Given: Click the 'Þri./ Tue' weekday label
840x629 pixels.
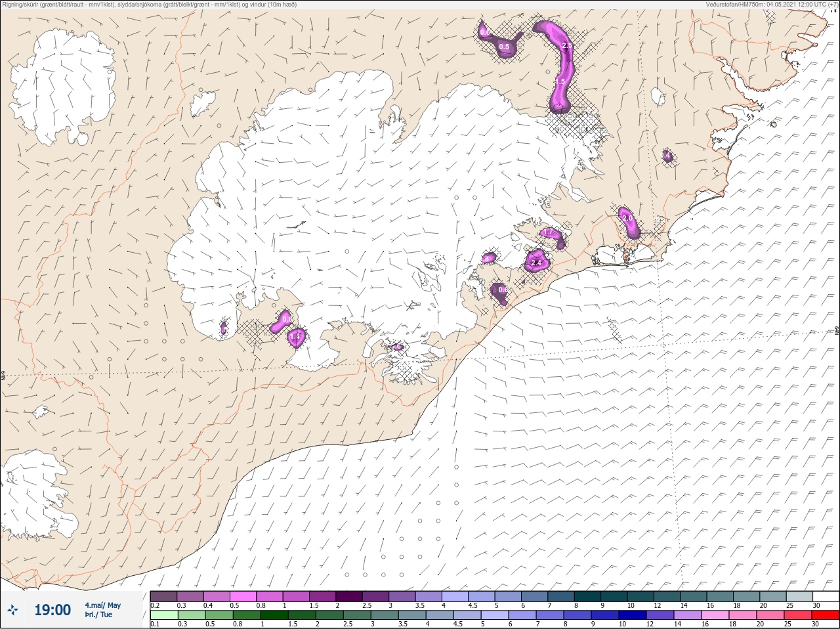Looking at the screenshot, I should click(x=98, y=615).
